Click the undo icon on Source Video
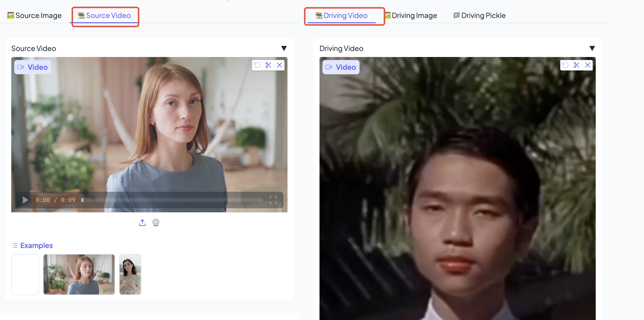 (x=257, y=65)
